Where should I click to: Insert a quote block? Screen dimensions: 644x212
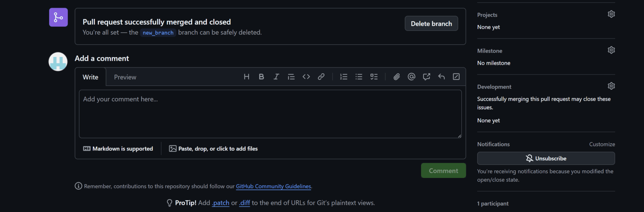coord(291,77)
